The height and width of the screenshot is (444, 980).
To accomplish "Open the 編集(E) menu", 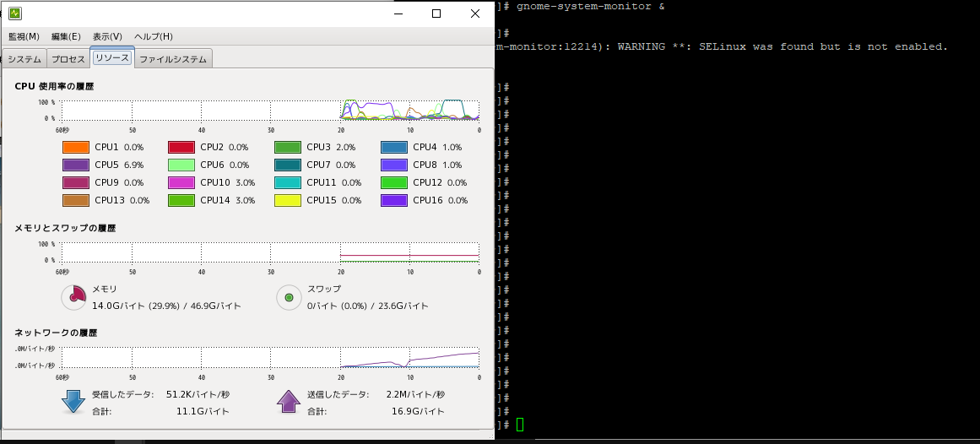I will [x=66, y=36].
